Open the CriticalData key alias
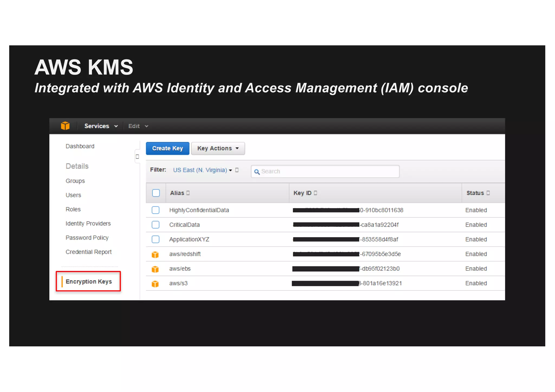 [x=184, y=225]
